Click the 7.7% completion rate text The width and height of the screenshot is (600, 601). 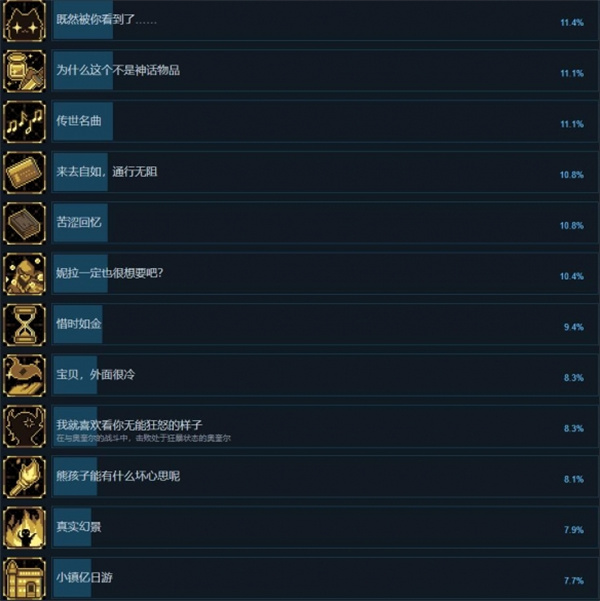(x=574, y=581)
